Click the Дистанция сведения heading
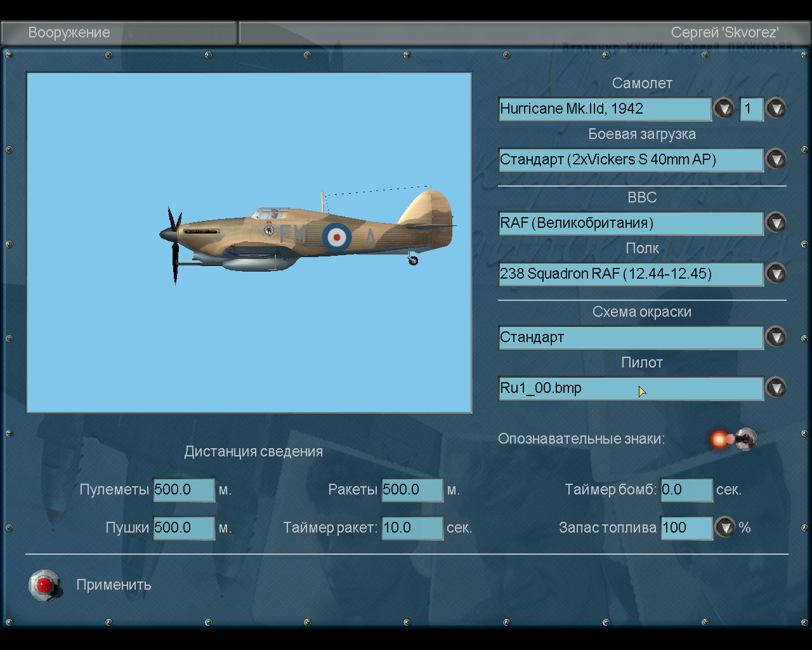 click(x=253, y=451)
